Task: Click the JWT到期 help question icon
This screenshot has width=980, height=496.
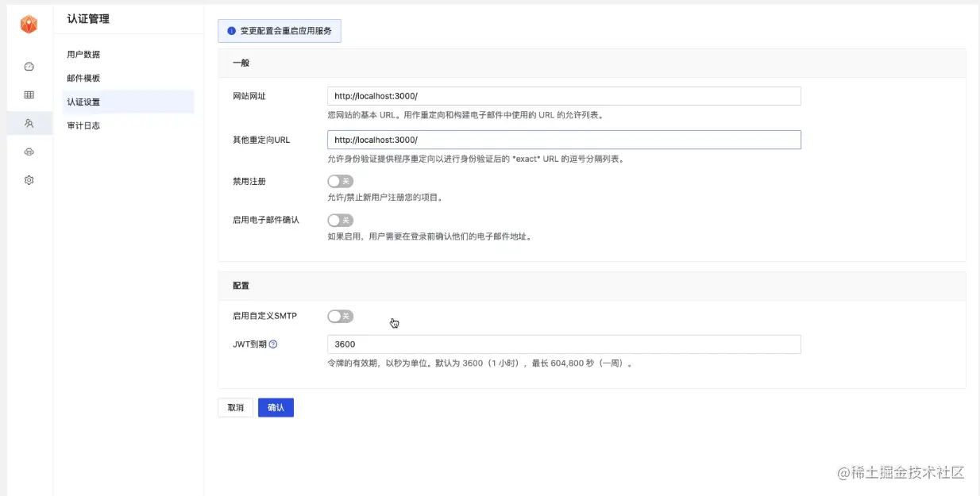Action: pos(273,344)
